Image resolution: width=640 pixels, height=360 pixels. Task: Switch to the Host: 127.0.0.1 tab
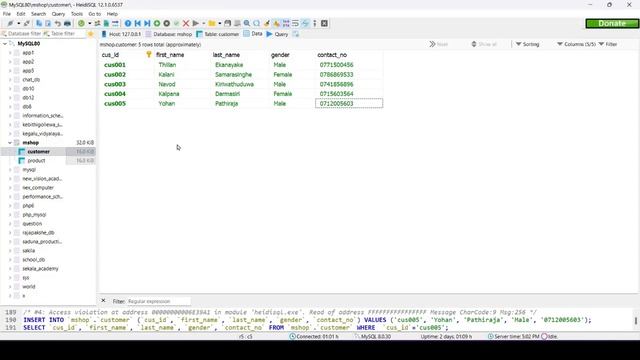[121, 34]
